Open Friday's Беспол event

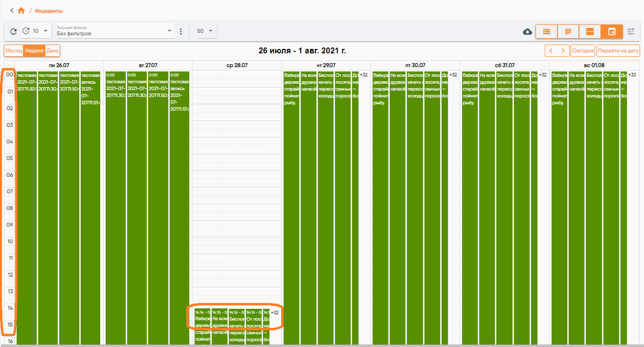point(415,208)
